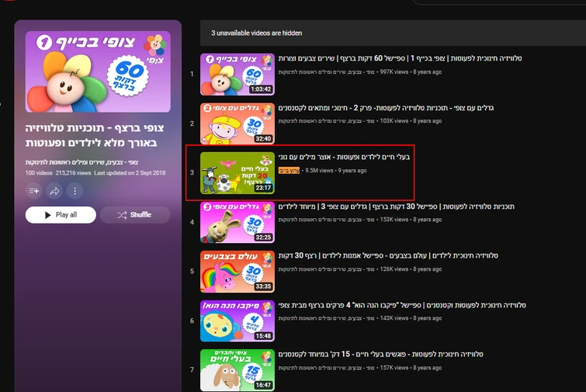Click 'Last updated on 2 Sept 2018' text
This screenshot has height=392, width=586.
130,173
